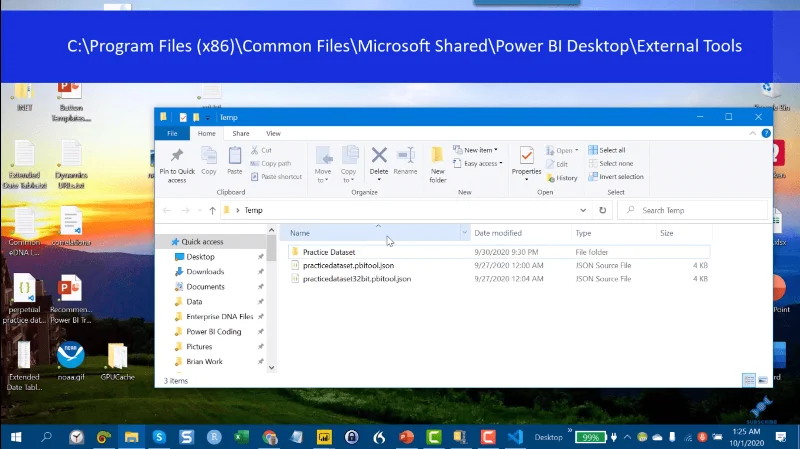800x449 pixels.
Task: Click the Forward navigation arrow
Action: [185, 210]
